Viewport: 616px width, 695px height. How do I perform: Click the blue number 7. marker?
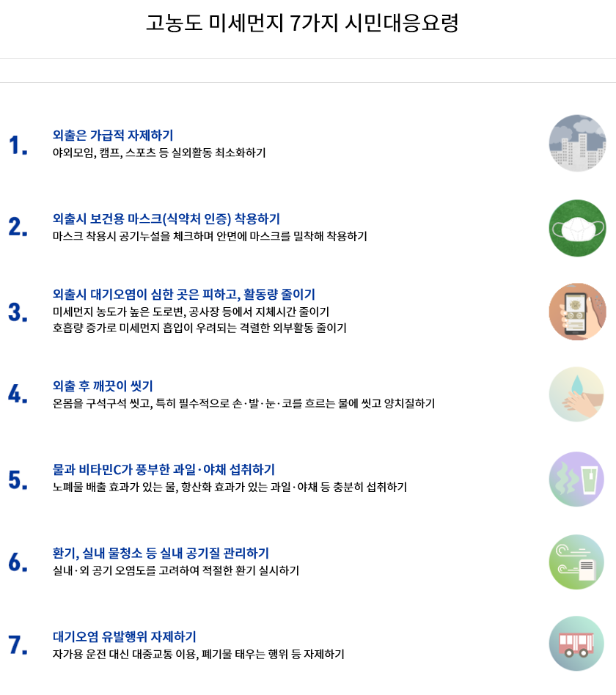pyautogui.click(x=18, y=645)
